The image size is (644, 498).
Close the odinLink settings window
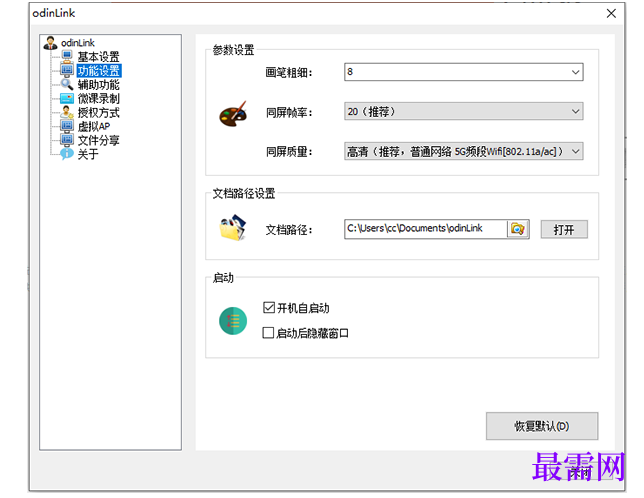[611, 14]
